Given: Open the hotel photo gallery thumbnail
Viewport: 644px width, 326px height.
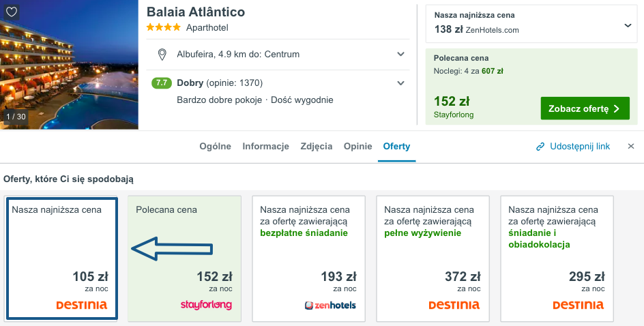Looking at the screenshot, I should 69,65.
